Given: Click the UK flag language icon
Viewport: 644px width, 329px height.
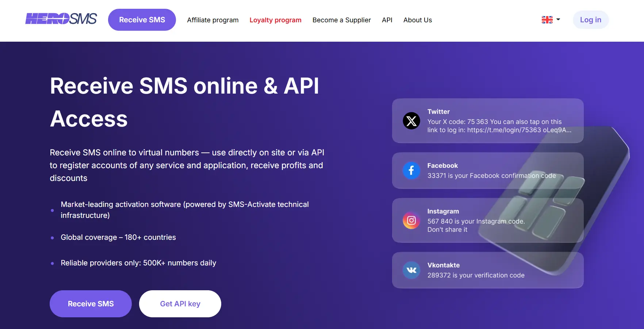Looking at the screenshot, I should pos(547,20).
